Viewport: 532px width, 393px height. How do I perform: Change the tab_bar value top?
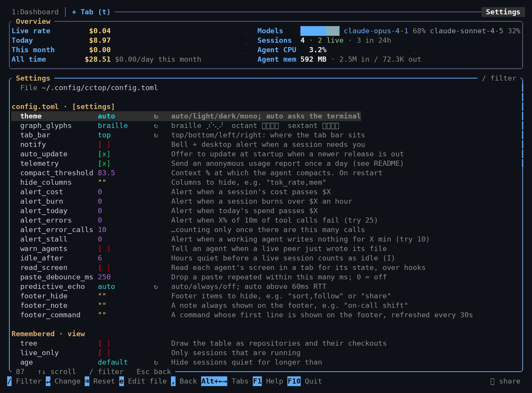(x=104, y=135)
